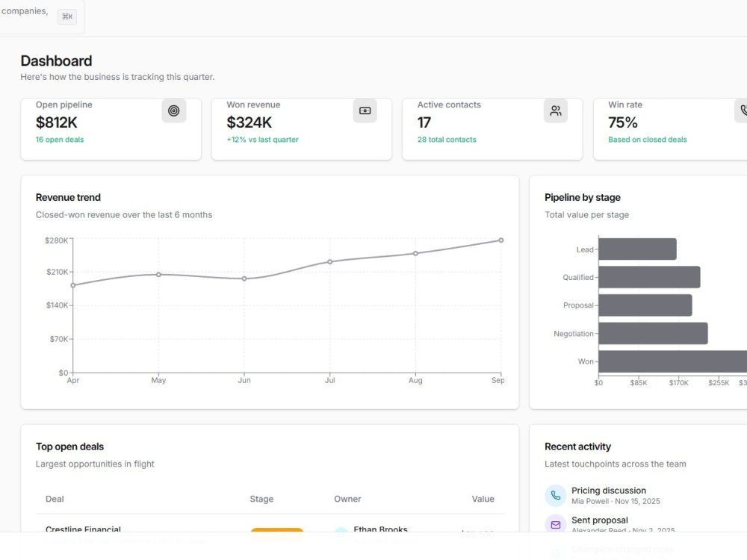The width and height of the screenshot is (747, 560).
Task: Click the May data point on revenue chart
Action: click(158, 274)
